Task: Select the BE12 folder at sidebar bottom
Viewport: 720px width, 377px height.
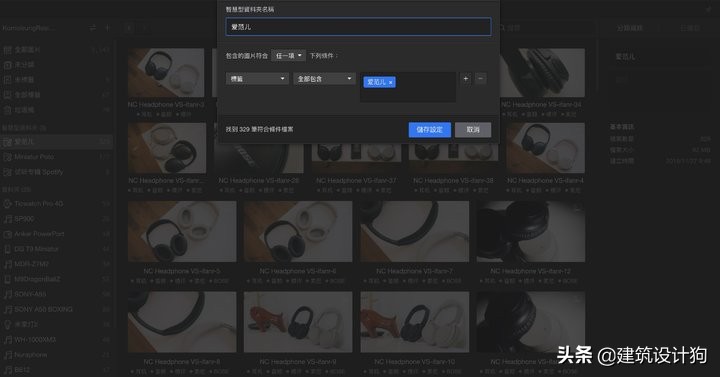Action: 56,370
